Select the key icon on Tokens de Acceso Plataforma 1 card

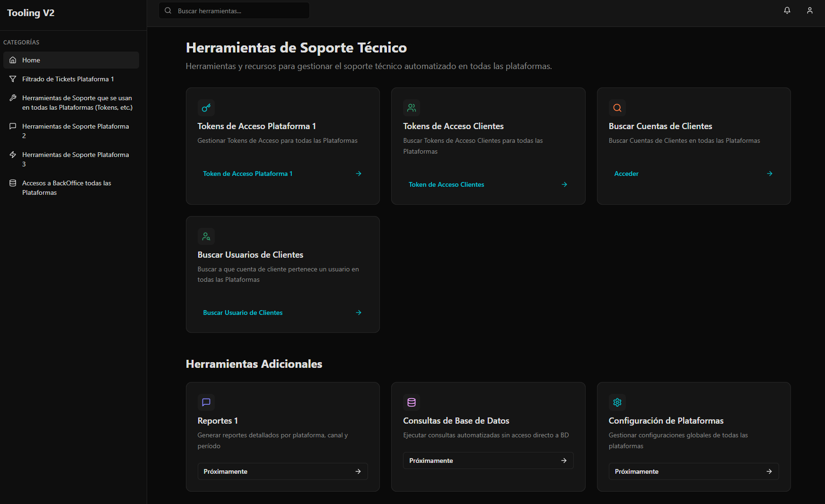206,108
